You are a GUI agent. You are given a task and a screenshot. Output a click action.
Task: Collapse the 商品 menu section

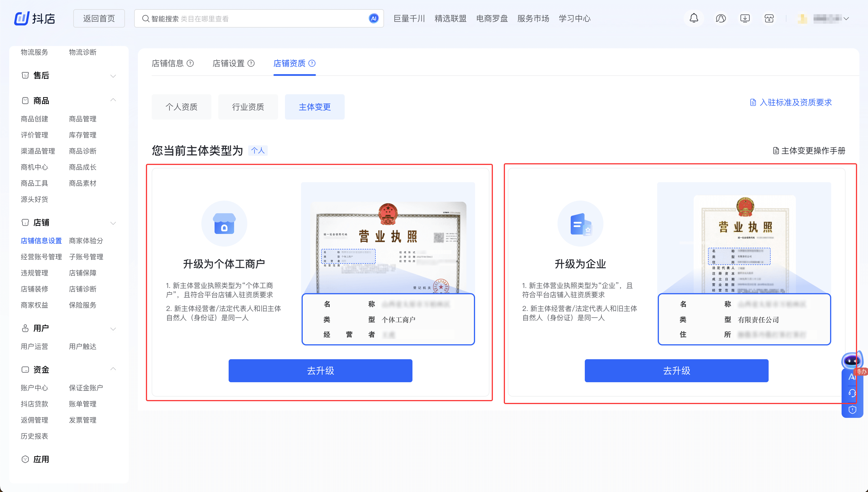pos(113,100)
